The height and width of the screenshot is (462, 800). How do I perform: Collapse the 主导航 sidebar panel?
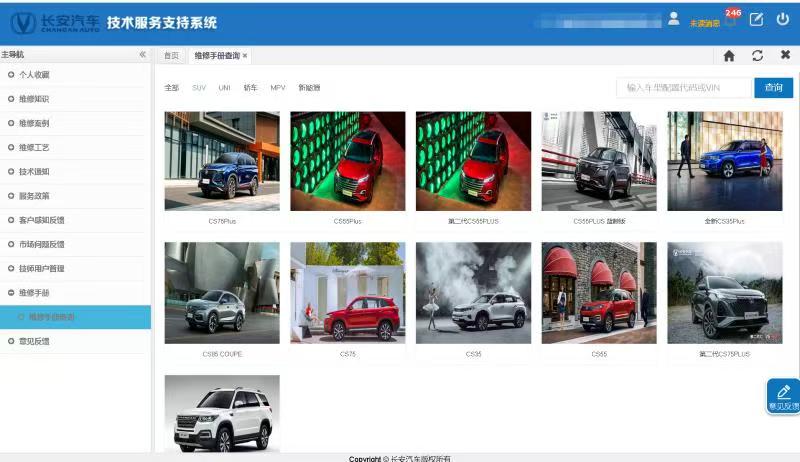(x=142, y=55)
